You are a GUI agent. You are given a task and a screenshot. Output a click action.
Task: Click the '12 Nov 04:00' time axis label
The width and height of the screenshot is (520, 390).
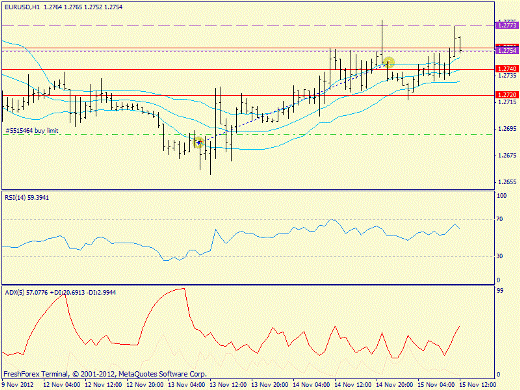tap(62, 385)
